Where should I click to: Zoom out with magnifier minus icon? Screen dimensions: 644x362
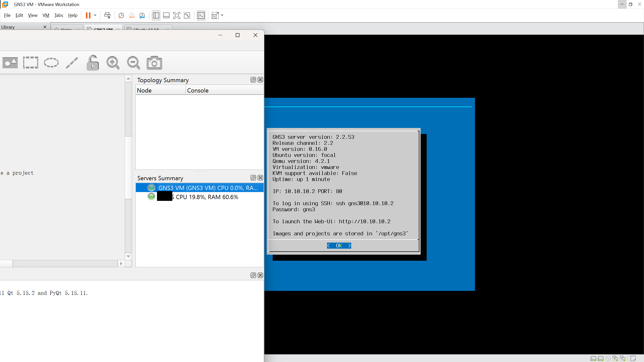coord(133,63)
